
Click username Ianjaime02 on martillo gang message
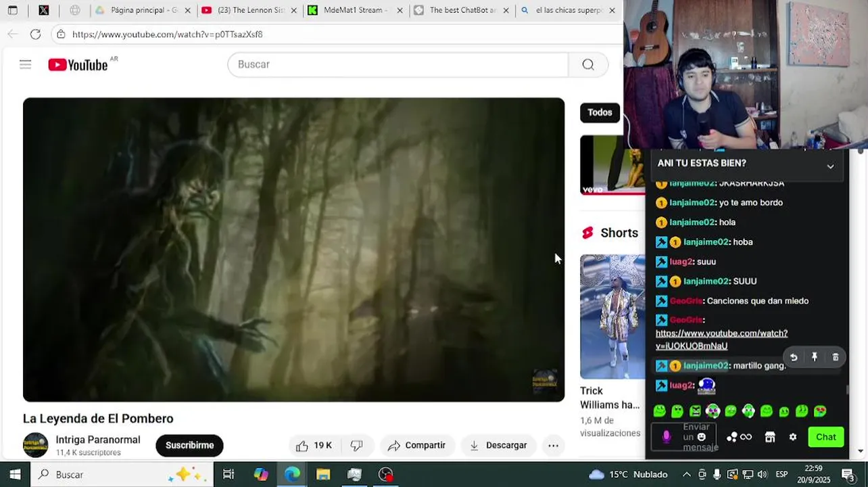pyautogui.click(x=706, y=366)
